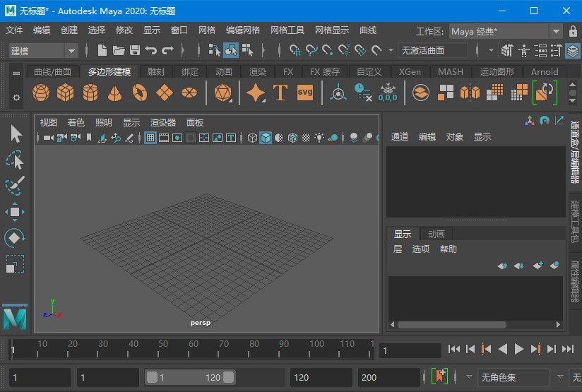Click the arrow Select tool

click(x=16, y=134)
